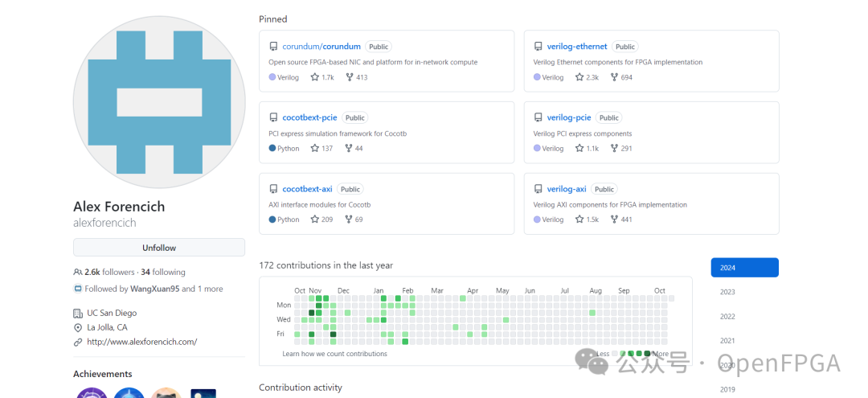
Task: Open the verilog-pcie repository
Action: pyautogui.click(x=568, y=117)
